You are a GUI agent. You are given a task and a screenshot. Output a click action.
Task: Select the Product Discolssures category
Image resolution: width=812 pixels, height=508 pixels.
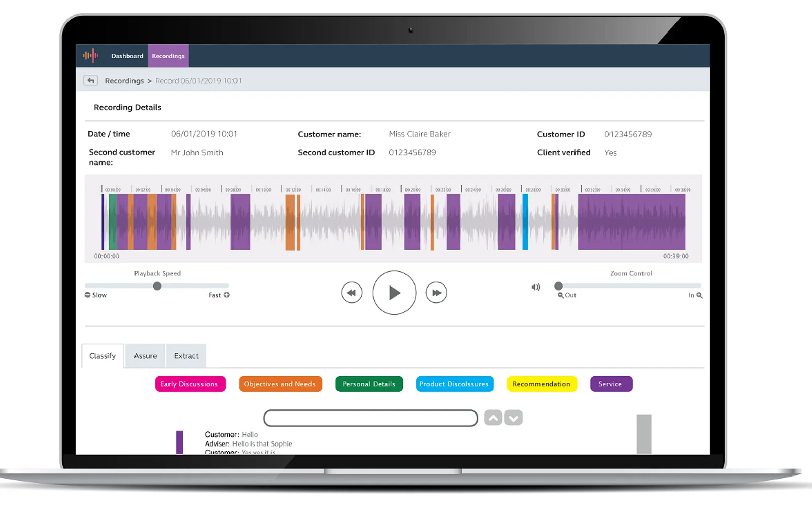454,384
